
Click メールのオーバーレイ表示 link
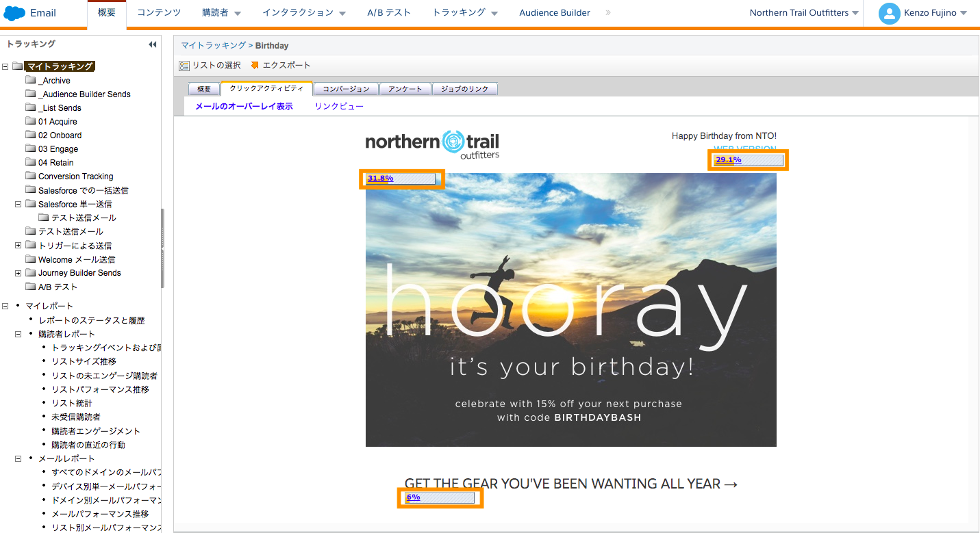244,107
